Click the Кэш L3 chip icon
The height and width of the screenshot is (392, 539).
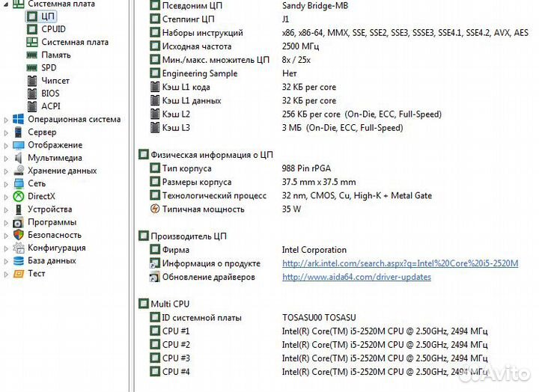(x=155, y=128)
